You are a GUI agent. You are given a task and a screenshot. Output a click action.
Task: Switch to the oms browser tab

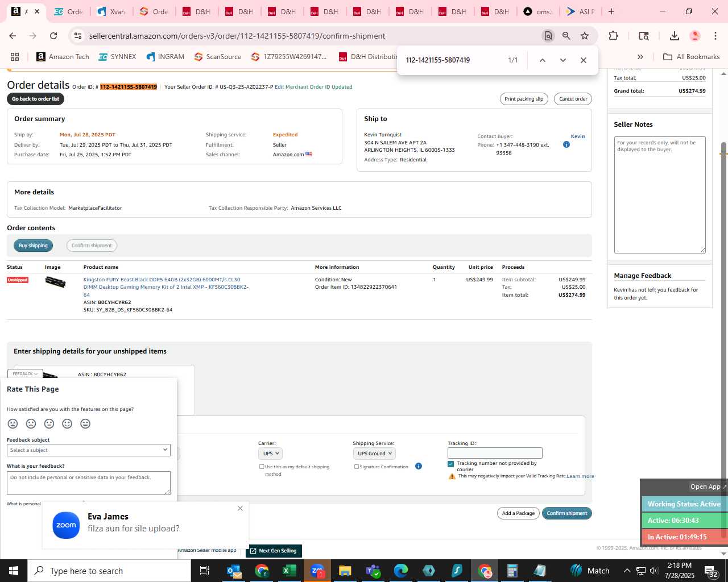(538, 11)
